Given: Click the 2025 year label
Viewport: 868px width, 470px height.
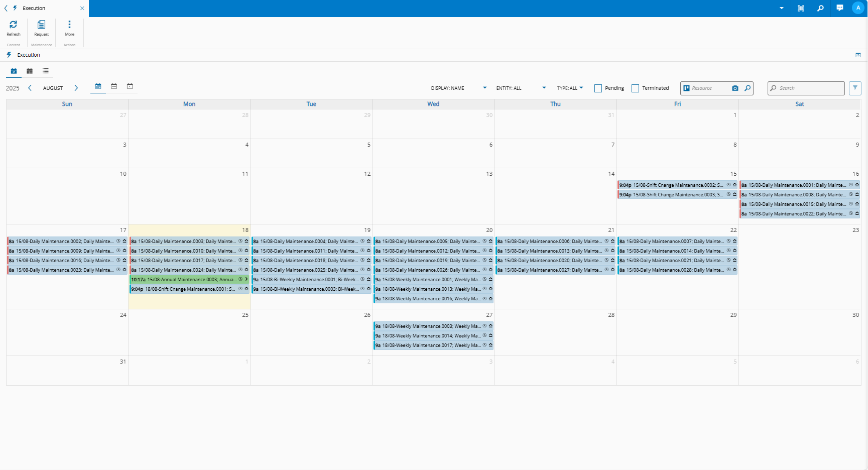Looking at the screenshot, I should tap(13, 88).
